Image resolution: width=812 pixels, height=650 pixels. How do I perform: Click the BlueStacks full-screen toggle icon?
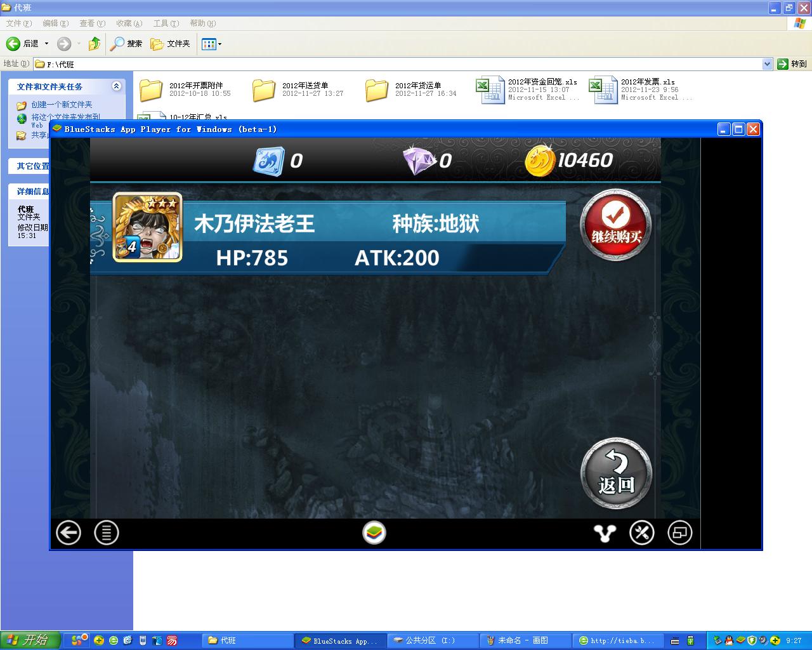click(x=680, y=533)
